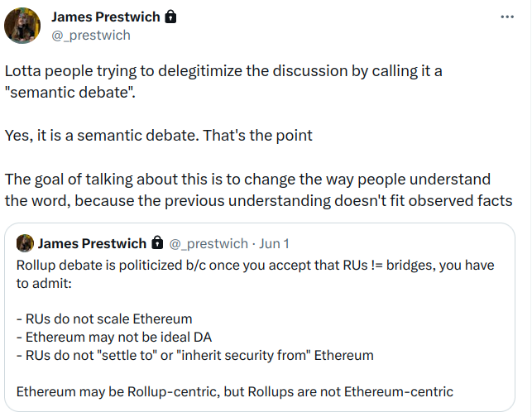The height and width of the screenshot is (417, 532).
Task: Click the 'Ethereum may be Rollup-centric' closing line
Action: (235, 391)
